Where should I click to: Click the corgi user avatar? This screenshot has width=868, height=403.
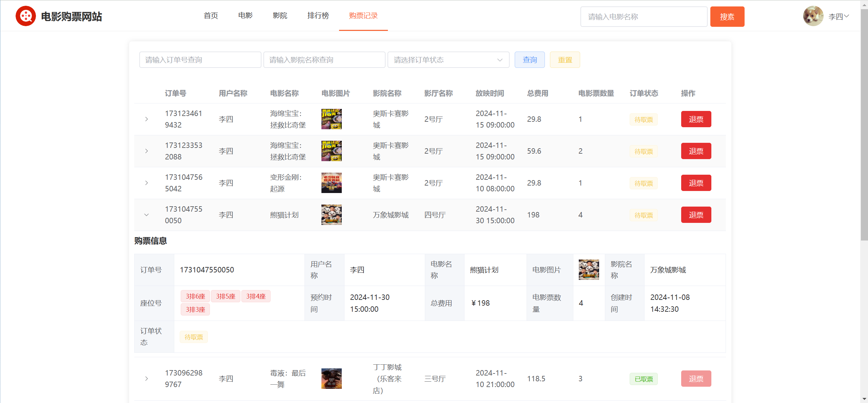(x=813, y=16)
